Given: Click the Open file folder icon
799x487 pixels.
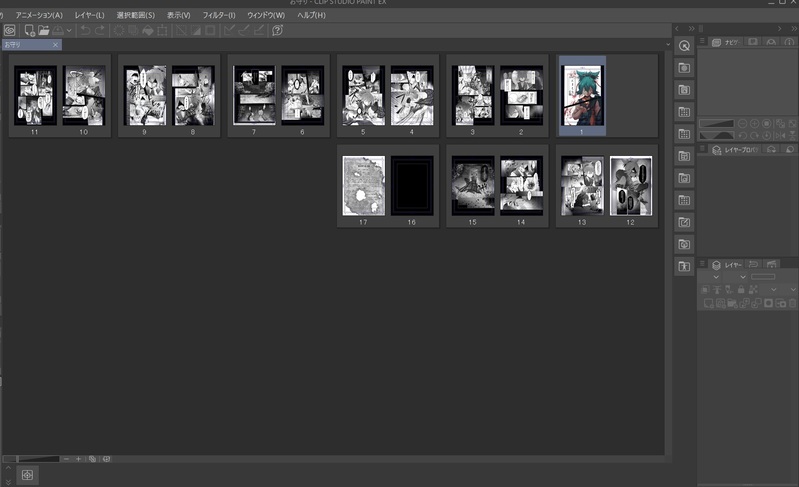Looking at the screenshot, I should coord(44,31).
